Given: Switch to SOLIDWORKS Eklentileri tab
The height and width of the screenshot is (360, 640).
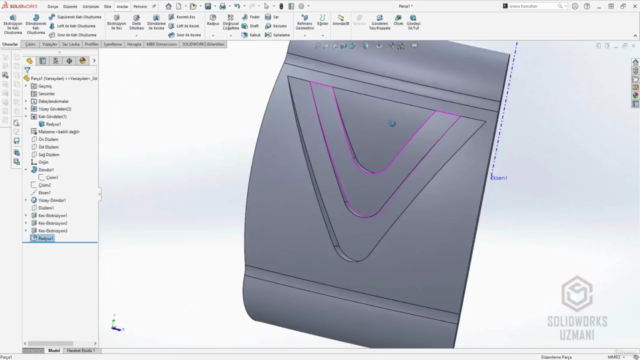Looking at the screenshot, I should point(203,44).
